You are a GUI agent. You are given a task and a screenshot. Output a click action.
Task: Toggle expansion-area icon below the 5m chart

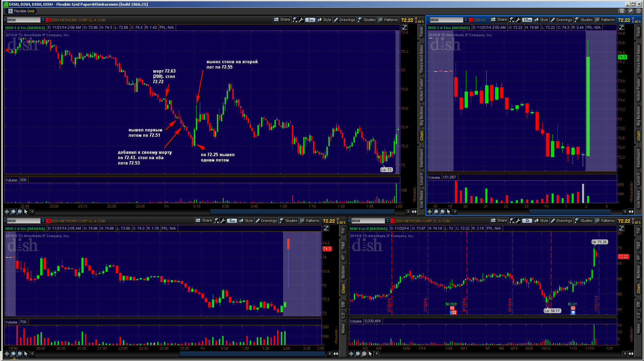coord(336,354)
